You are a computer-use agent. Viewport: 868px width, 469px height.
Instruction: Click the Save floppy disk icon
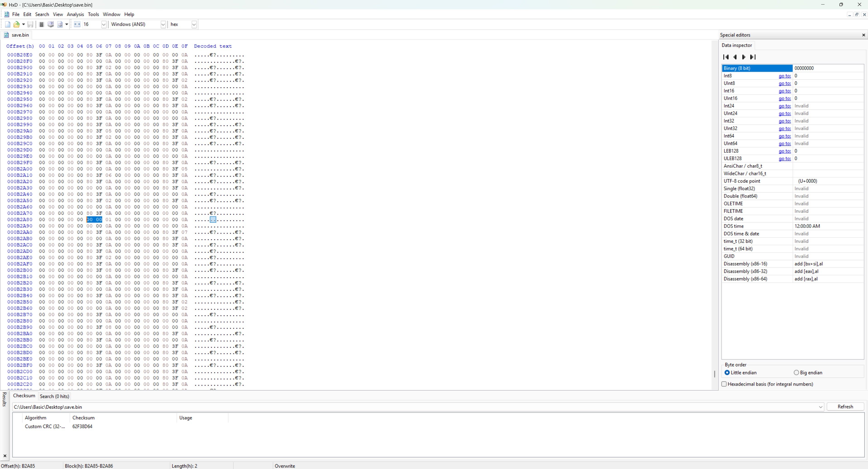tap(30, 24)
